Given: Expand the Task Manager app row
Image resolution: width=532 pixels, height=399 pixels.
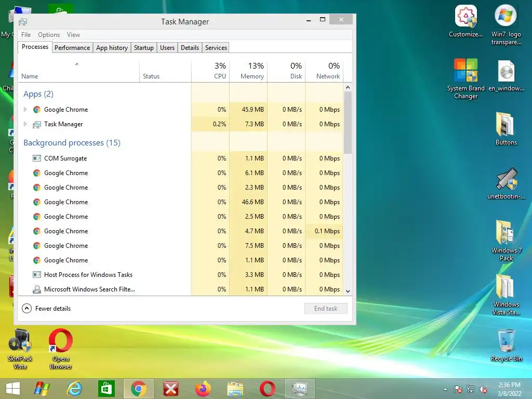Looking at the screenshot, I should point(25,124).
